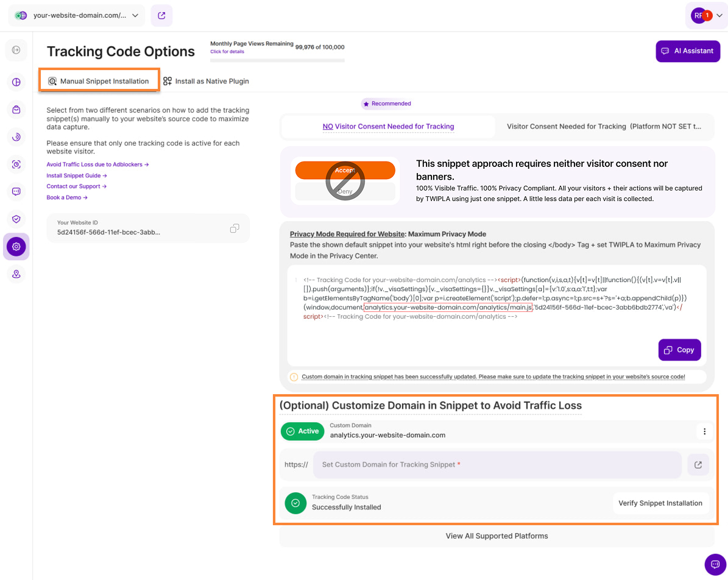728x580 pixels.
Task: Switch to Install as Native Plugin tab
Action: click(x=206, y=81)
